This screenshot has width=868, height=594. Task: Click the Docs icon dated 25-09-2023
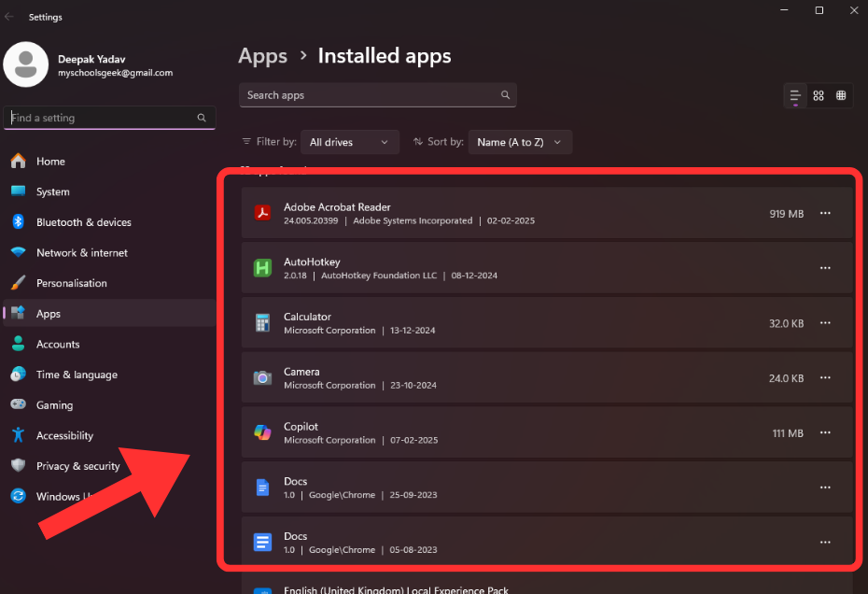click(262, 487)
